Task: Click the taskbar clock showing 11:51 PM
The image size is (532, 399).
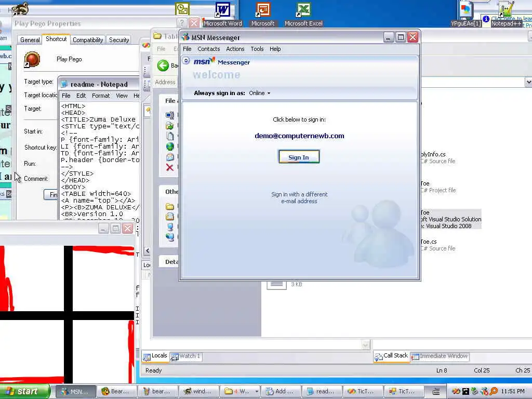Action: (x=512, y=391)
